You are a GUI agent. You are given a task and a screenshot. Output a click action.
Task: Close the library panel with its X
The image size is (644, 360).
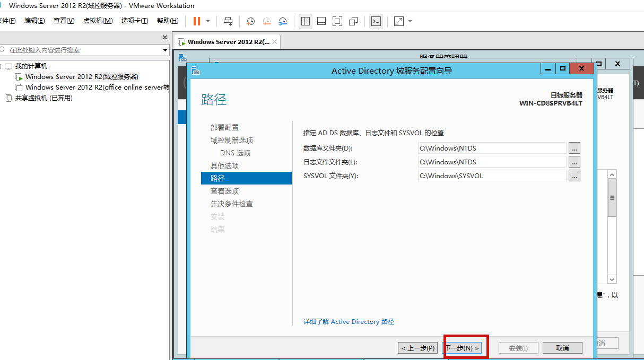pos(164,38)
